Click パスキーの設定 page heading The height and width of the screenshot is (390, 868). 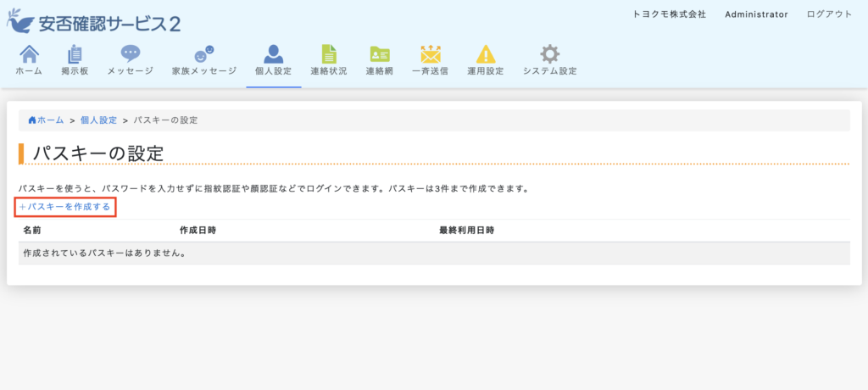98,153
